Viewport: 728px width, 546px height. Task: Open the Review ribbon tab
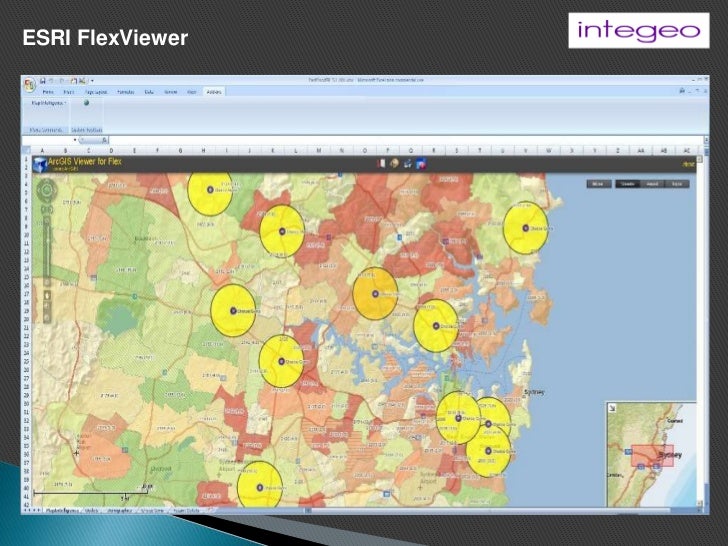[x=171, y=92]
